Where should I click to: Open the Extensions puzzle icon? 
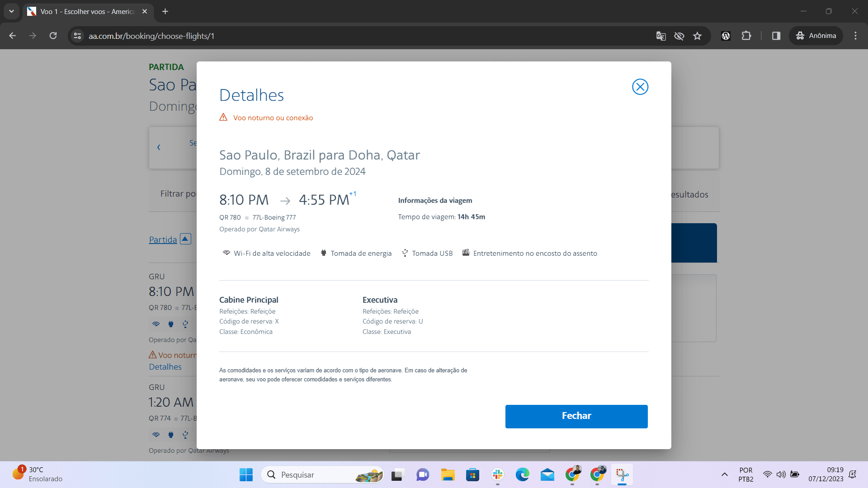(x=746, y=36)
